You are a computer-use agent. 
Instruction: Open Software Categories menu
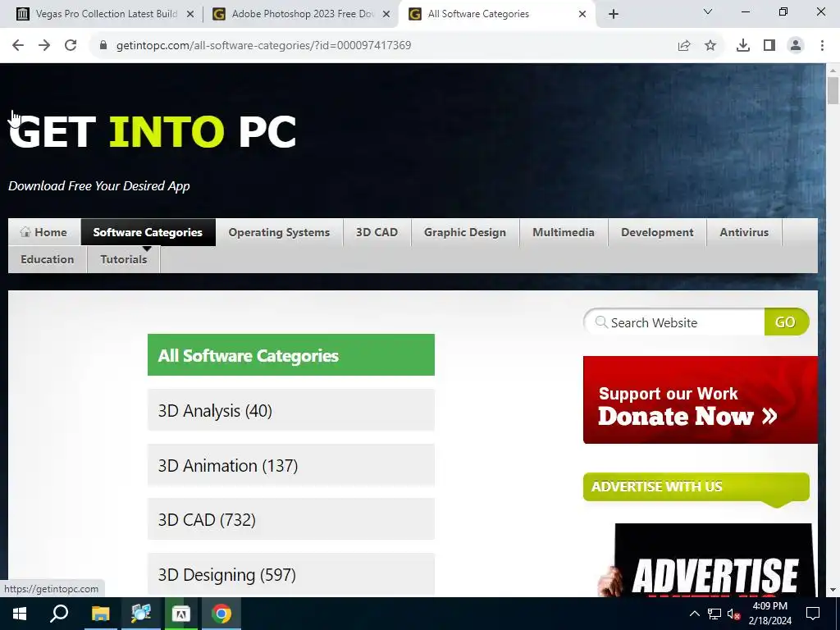tap(148, 232)
